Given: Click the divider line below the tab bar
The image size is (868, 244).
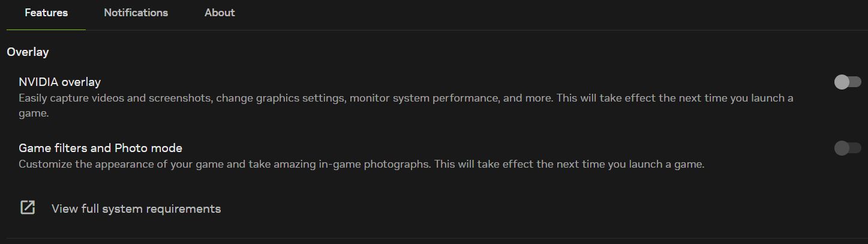Looking at the screenshot, I should pyautogui.click(x=434, y=30).
